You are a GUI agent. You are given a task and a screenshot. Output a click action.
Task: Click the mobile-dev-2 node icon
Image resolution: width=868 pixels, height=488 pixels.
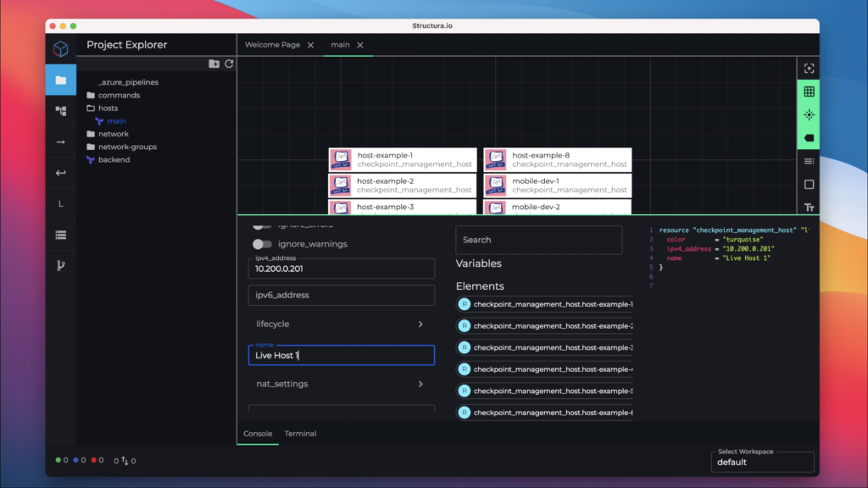point(495,208)
